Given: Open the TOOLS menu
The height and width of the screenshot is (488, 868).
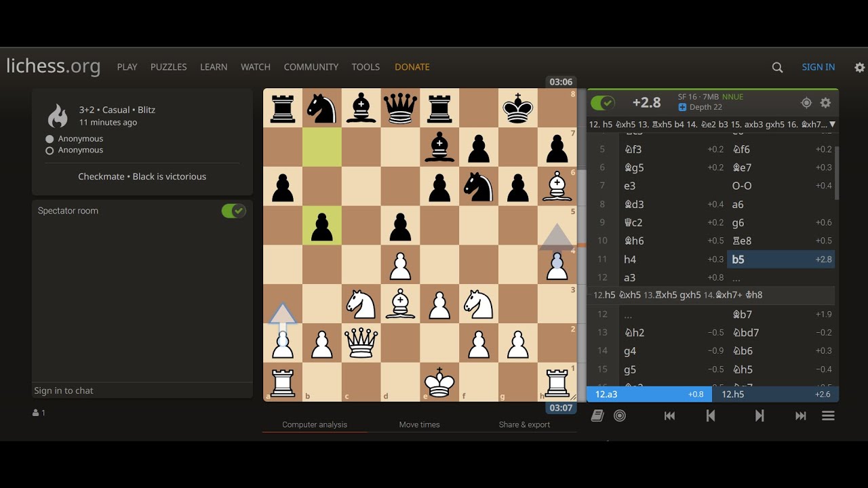Looking at the screenshot, I should pyautogui.click(x=366, y=67).
